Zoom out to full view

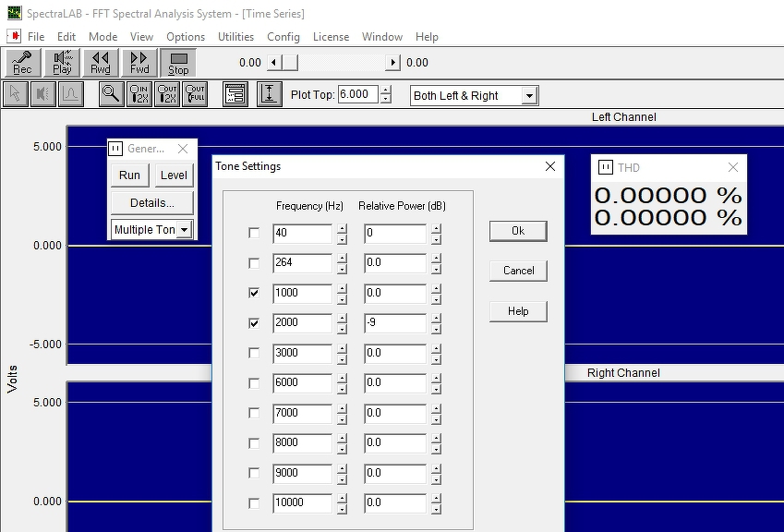pyautogui.click(x=195, y=94)
